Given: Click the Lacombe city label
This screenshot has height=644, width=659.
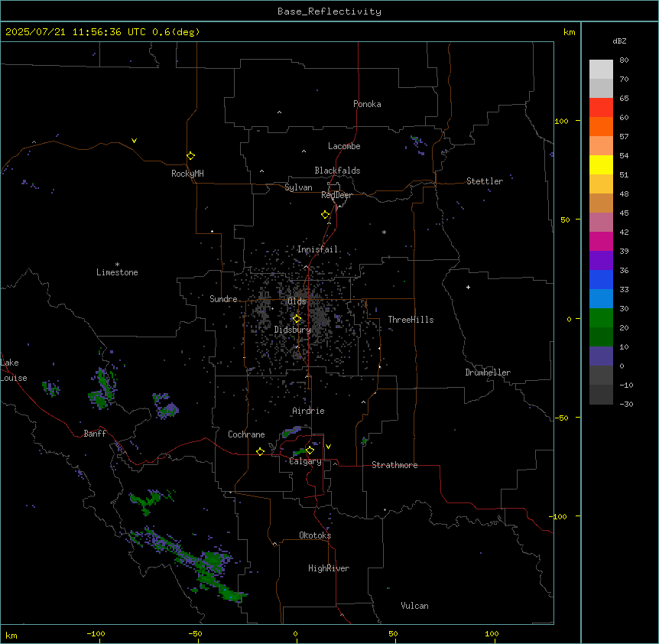Looking at the screenshot, I should 344,146.
